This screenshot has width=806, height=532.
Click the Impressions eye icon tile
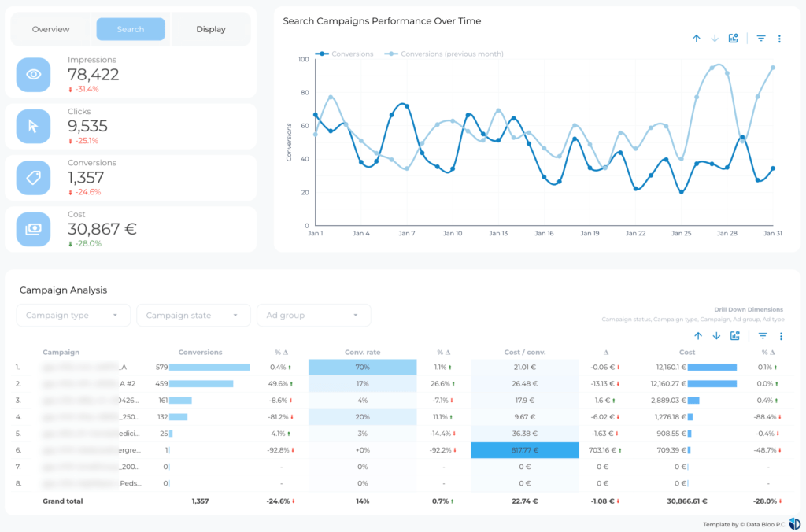point(33,75)
